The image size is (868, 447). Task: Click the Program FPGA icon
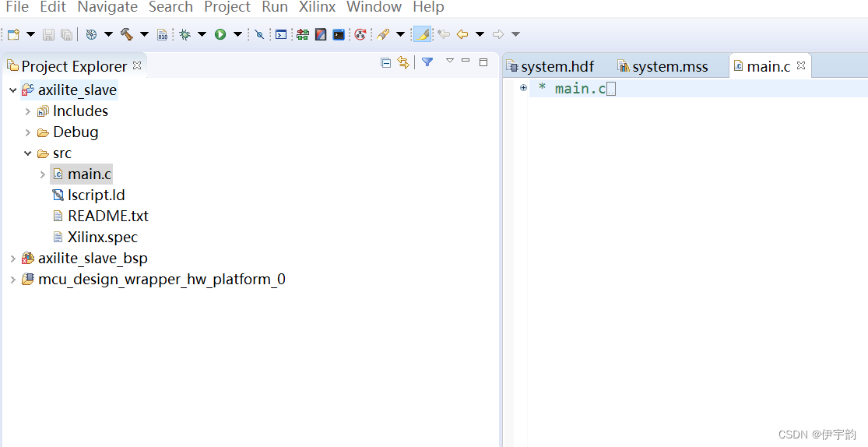[302, 34]
